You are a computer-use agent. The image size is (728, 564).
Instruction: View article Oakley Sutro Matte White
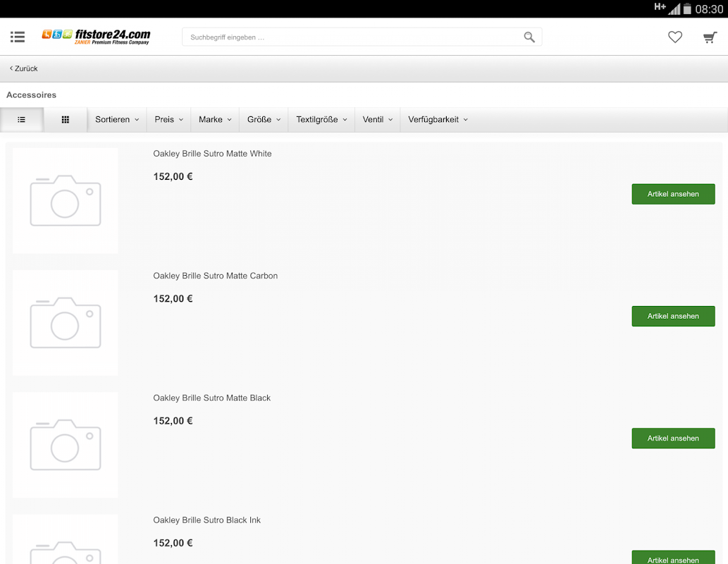tap(673, 194)
